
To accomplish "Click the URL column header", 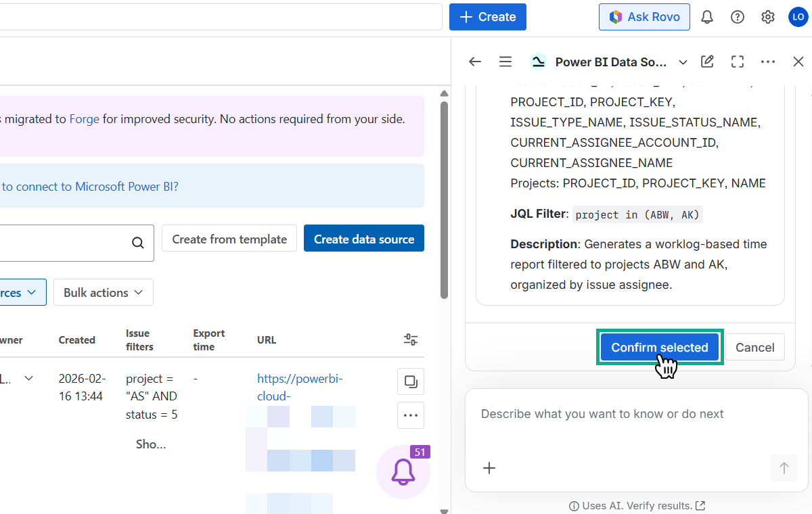I will pos(267,340).
